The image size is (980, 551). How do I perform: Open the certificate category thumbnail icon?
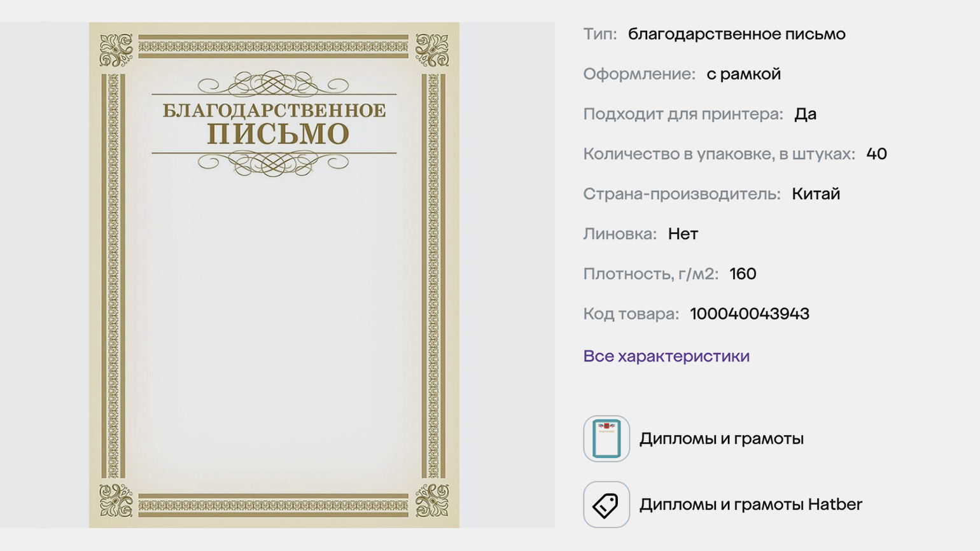pos(606,438)
